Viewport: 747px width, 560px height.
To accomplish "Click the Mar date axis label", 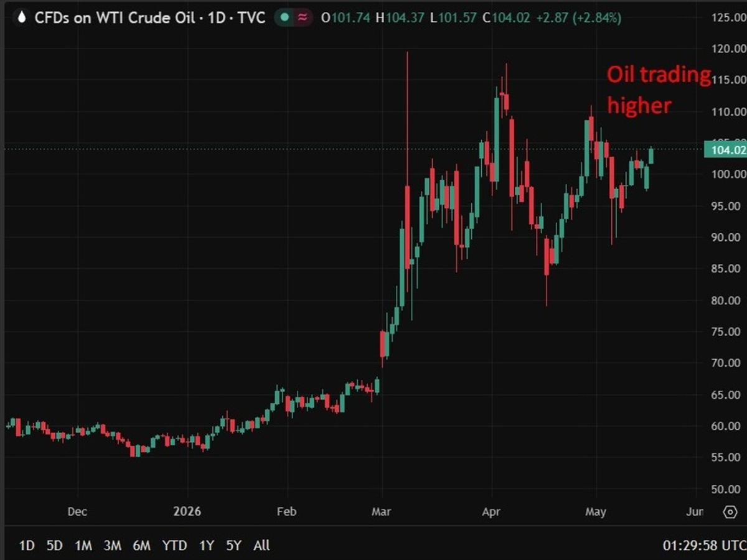I will [x=381, y=511].
